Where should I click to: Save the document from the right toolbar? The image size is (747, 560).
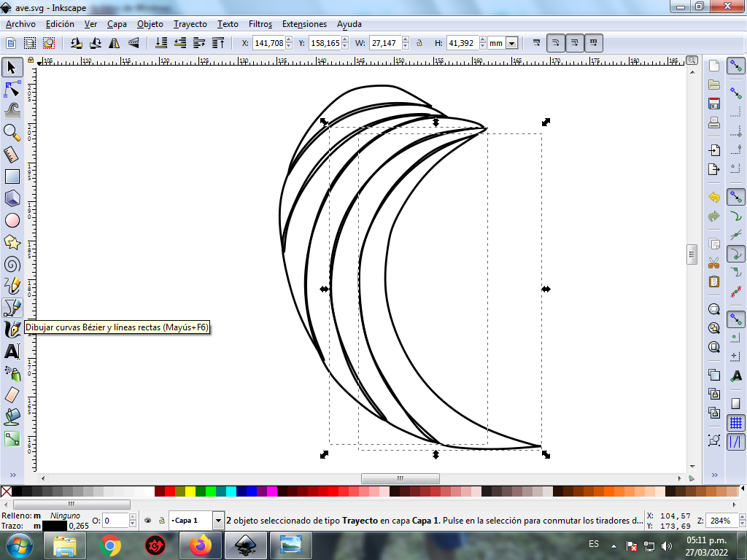pos(714,104)
